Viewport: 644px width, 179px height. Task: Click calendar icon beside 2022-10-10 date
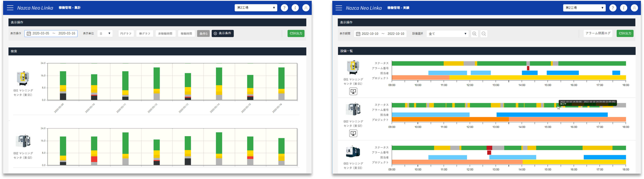(x=358, y=34)
